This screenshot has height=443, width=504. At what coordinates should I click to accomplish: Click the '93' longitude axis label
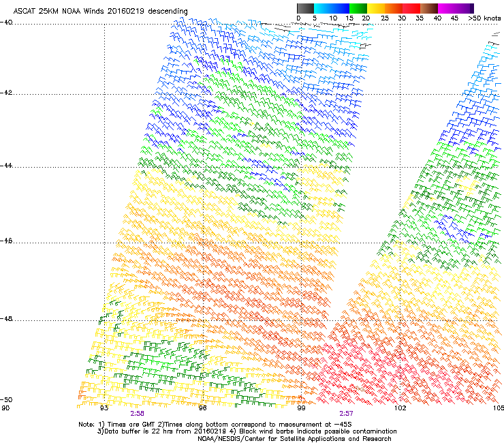104,408
